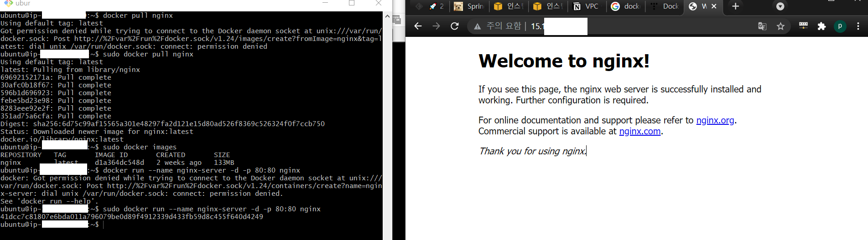This screenshot has height=240, width=868.
Task: Bookmark this page with the star
Action: (781, 26)
